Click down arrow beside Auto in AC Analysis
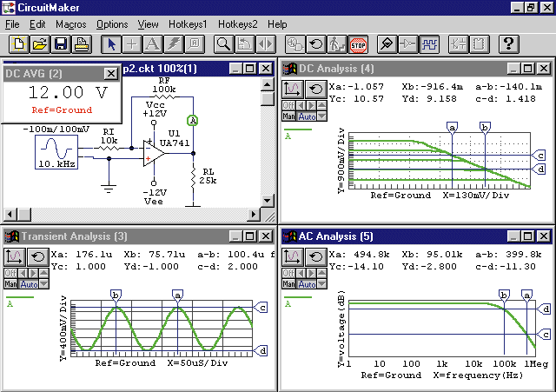The height and width of the screenshot is (392, 556). (322, 284)
